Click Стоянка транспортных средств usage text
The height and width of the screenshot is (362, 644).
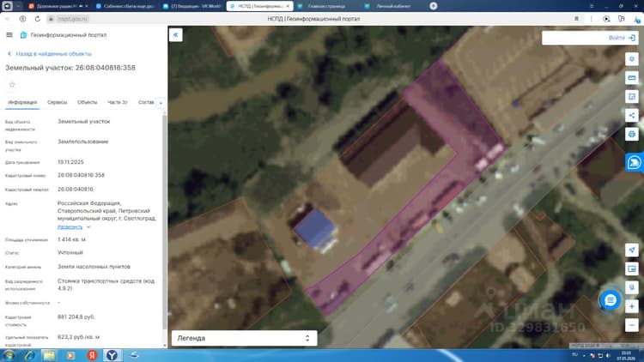point(106,285)
